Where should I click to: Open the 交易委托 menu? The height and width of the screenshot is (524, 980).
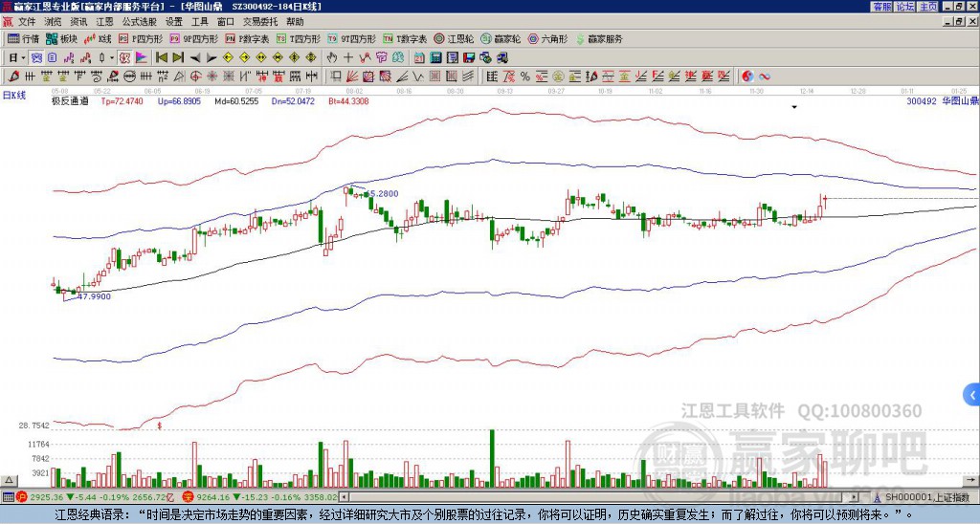(x=260, y=22)
